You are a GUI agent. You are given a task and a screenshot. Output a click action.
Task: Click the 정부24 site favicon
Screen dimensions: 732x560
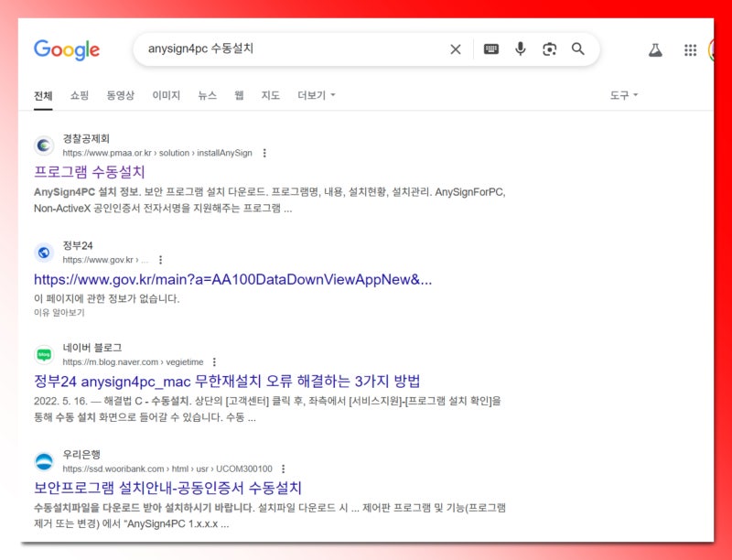43,253
